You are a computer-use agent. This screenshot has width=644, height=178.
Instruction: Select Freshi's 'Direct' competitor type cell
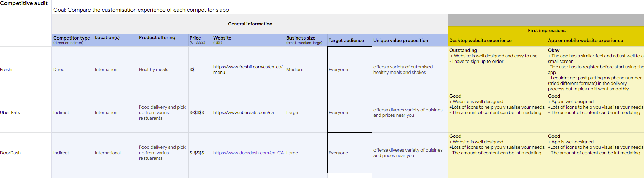coord(73,69)
